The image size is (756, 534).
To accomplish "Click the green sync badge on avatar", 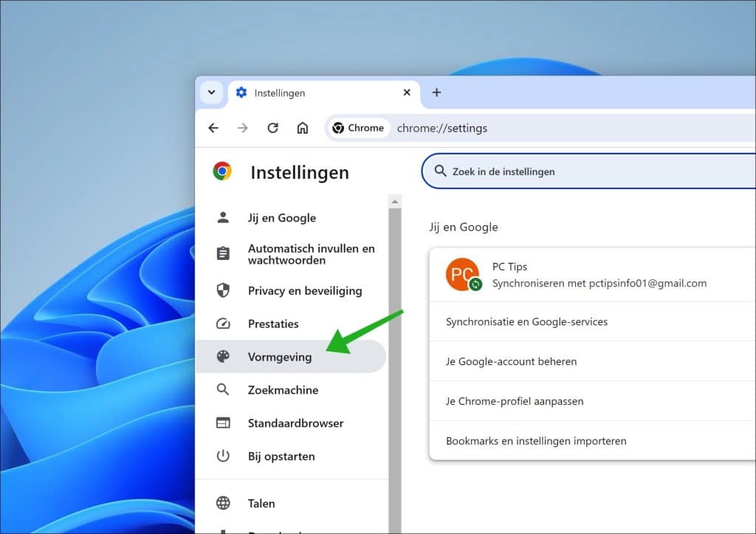I will [x=475, y=284].
